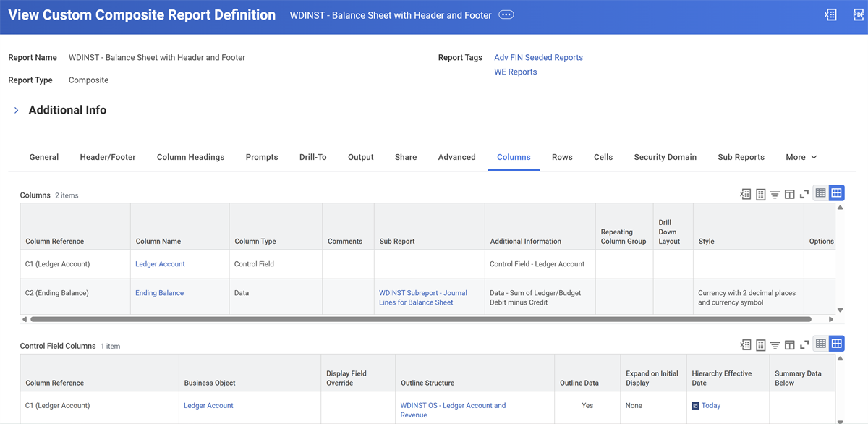Switch Control Field Columns to expanded grid view

pos(836,344)
